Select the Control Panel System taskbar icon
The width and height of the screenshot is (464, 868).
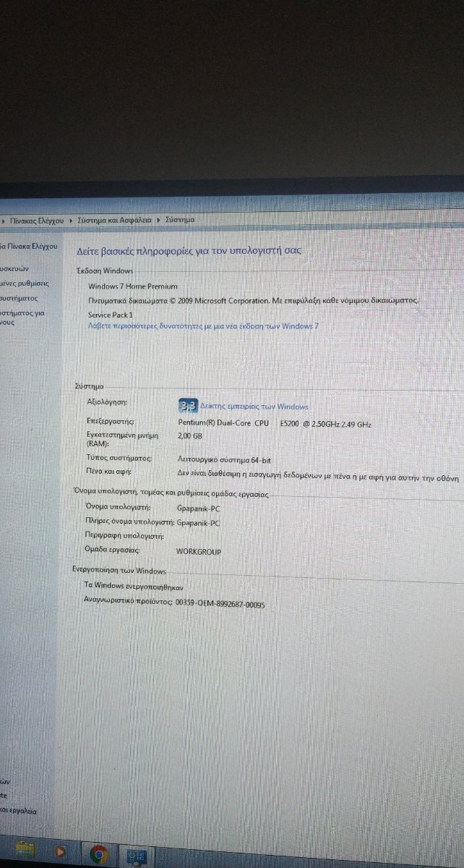coord(136,857)
